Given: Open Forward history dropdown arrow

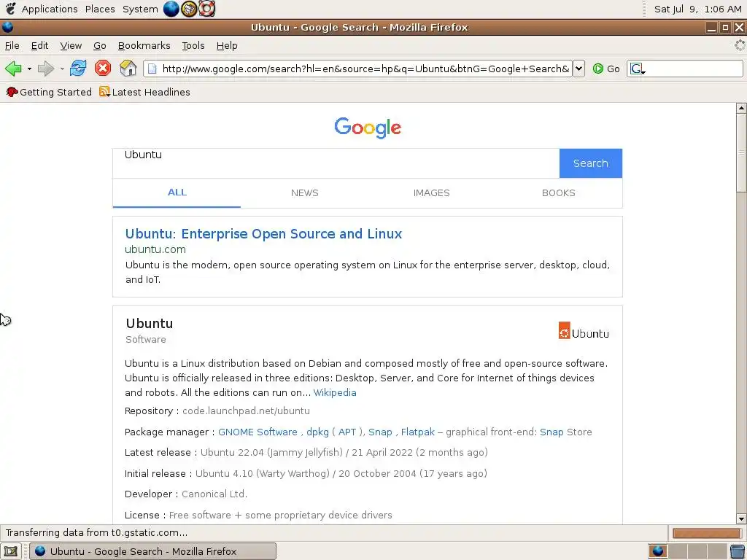Looking at the screenshot, I should (62, 69).
